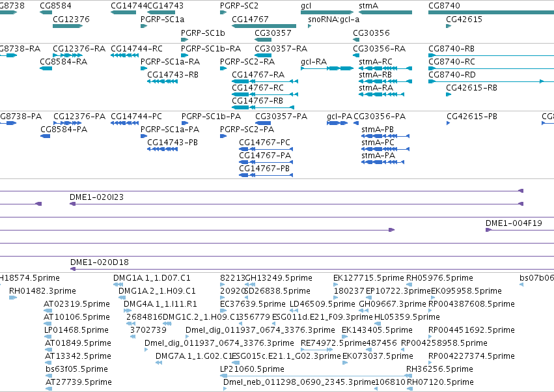Viewport: 554px width, 392px height.
Task: Open transcript PGRP-SC1a-RA
Action: [170, 61]
